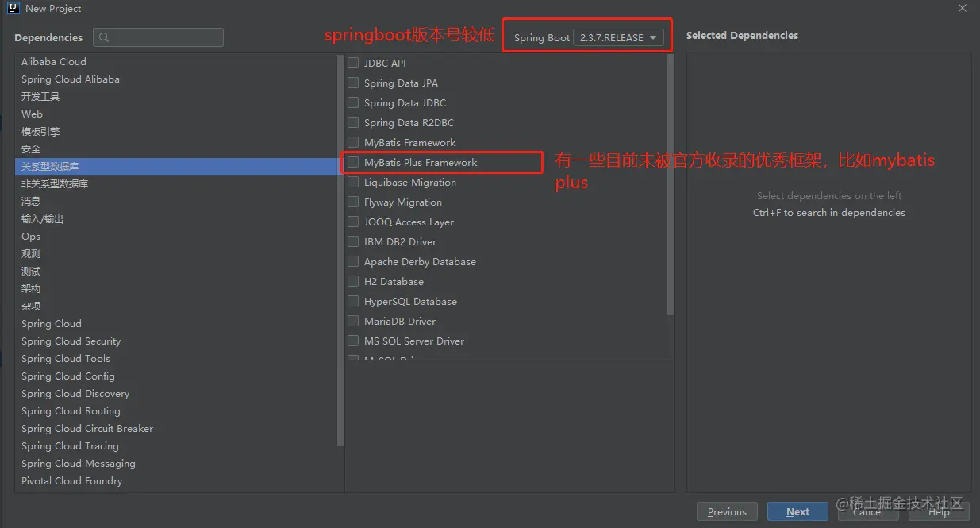The height and width of the screenshot is (528, 980).
Task: Select the 模板引擎 category
Action: 176,131
